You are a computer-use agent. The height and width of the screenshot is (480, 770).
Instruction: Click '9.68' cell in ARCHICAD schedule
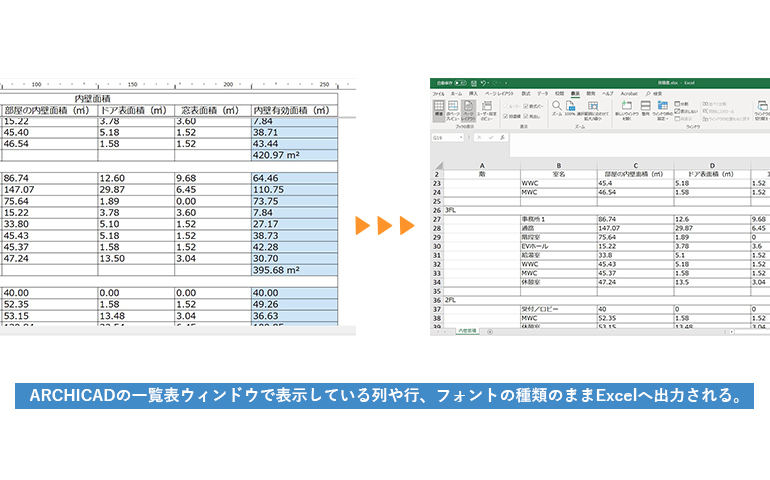213,178
